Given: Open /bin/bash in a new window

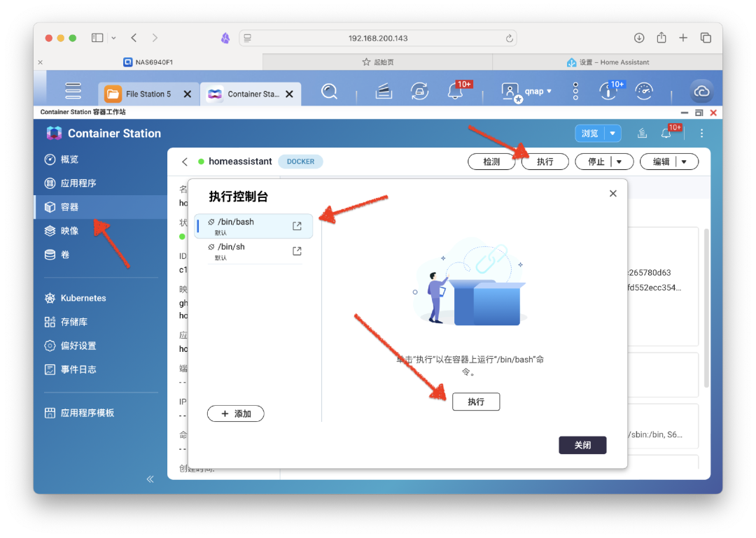Looking at the screenshot, I should click(297, 226).
